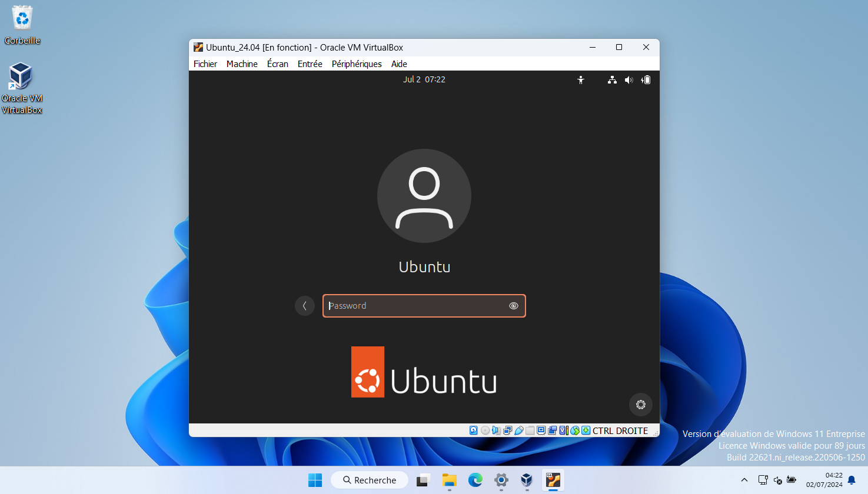The width and height of the screenshot is (868, 494).
Task: Show hidden system tray icons chevron
Action: (744, 480)
